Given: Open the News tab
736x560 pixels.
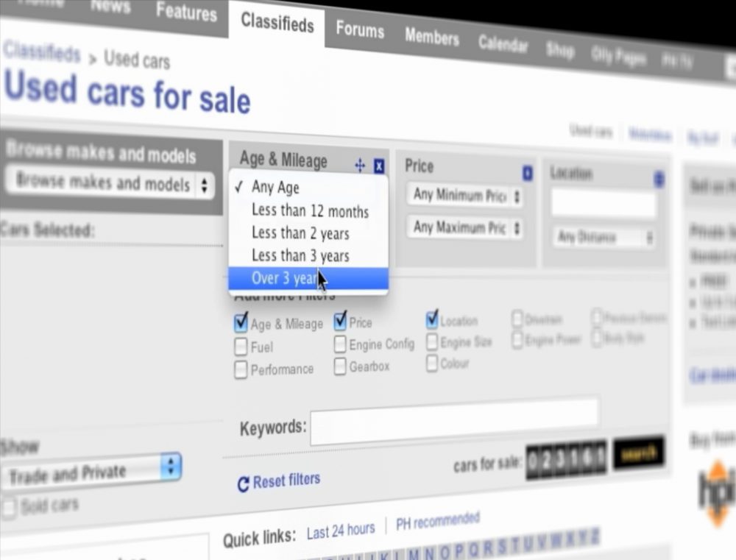Looking at the screenshot, I should click(x=110, y=7).
